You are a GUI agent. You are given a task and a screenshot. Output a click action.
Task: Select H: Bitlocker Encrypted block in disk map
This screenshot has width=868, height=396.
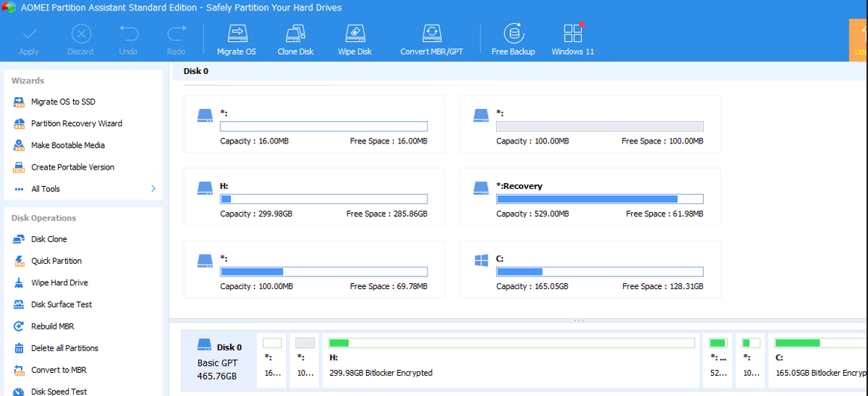(512, 360)
